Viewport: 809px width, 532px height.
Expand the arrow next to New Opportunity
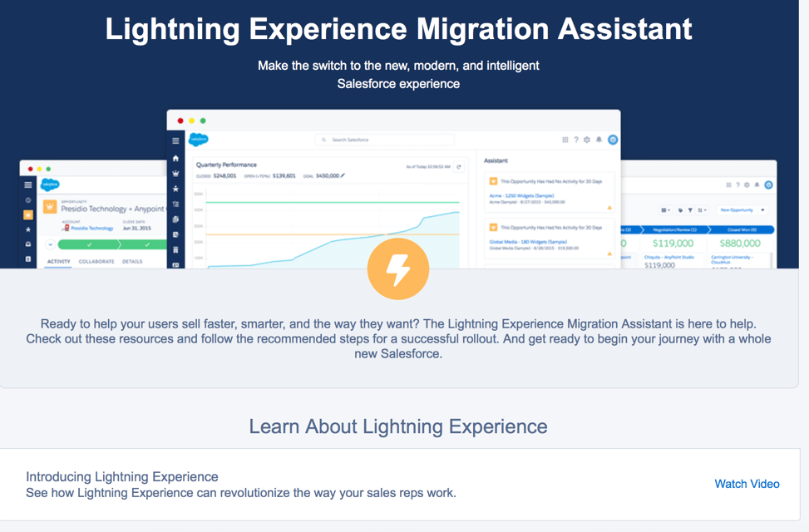click(x=762, y=211)
